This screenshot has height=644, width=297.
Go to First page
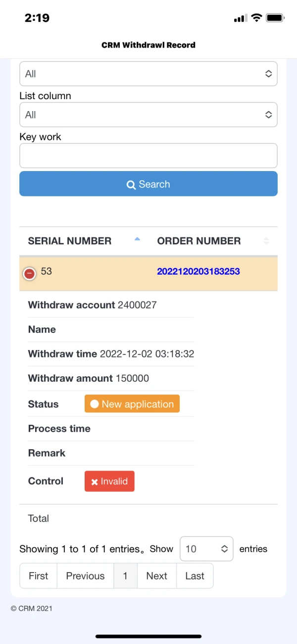coord(39,576)
